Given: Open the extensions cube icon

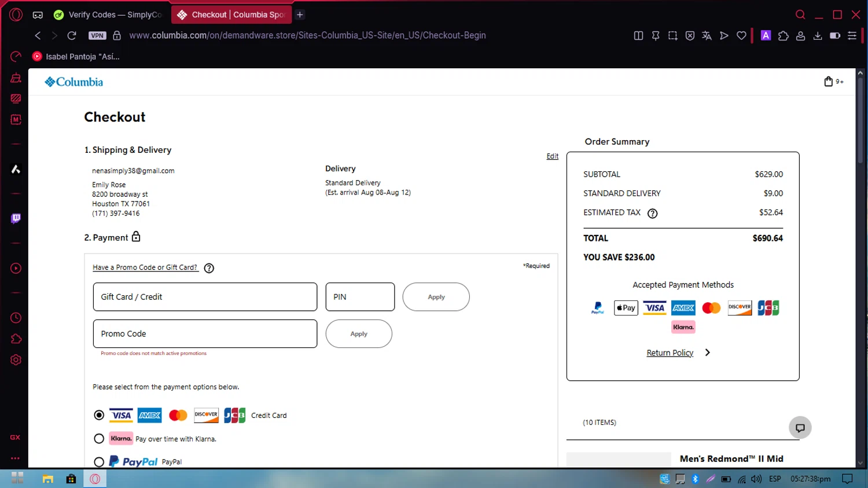Looking at the screenshot, I should click(x=783, y=35).
